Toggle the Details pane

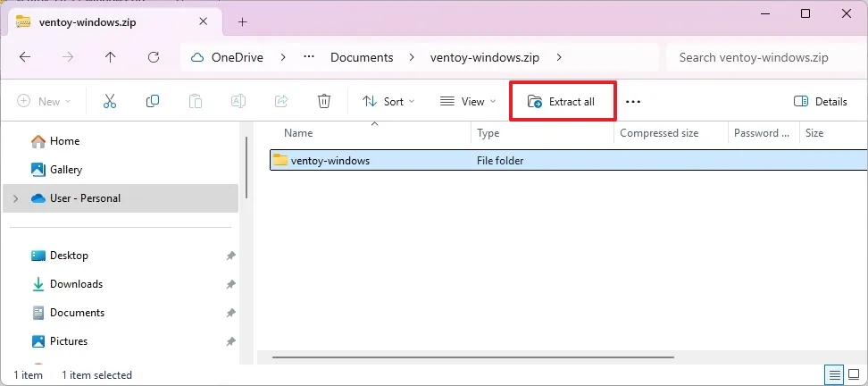[821, 101]
